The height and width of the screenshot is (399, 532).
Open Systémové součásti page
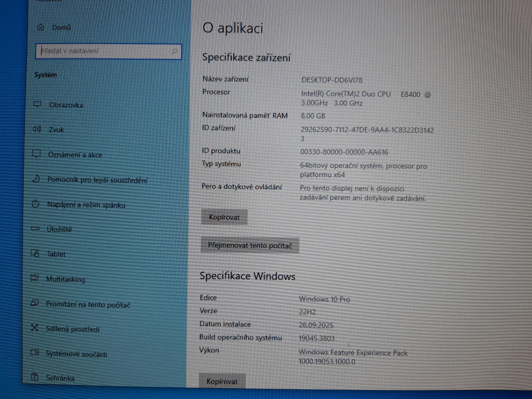[x=76, y=354]
